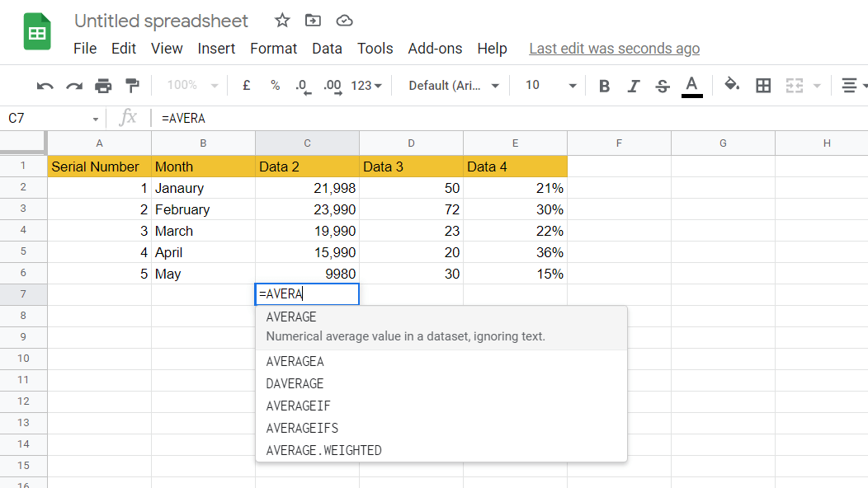The height and width of the screenshot is (488, 868).
Task: Click the Last edit was seconds ago link
Action: point(614,49)
